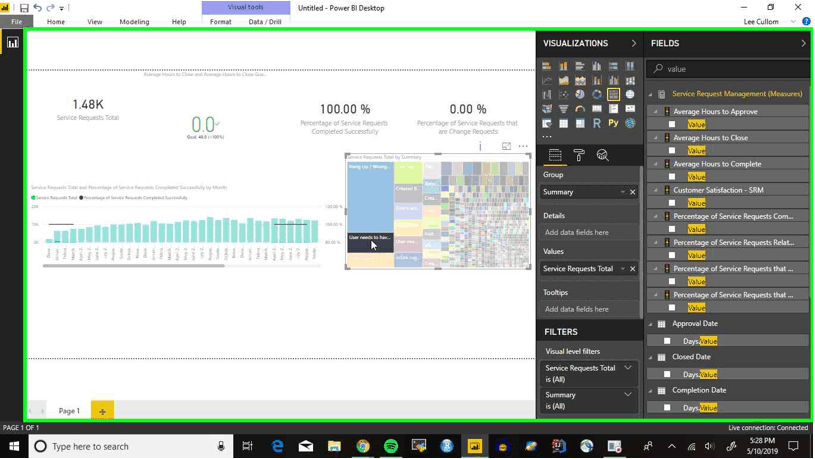Image resolution: width=815 pixels, height=459 pixels.
Task: Select the stacked bar chart visualization
Action: [546, 66]
